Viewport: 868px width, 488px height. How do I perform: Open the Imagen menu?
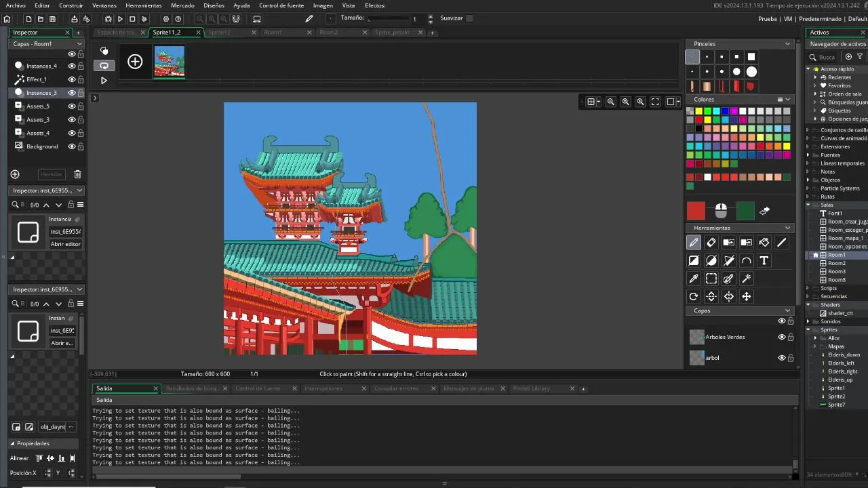coord(323,5)
